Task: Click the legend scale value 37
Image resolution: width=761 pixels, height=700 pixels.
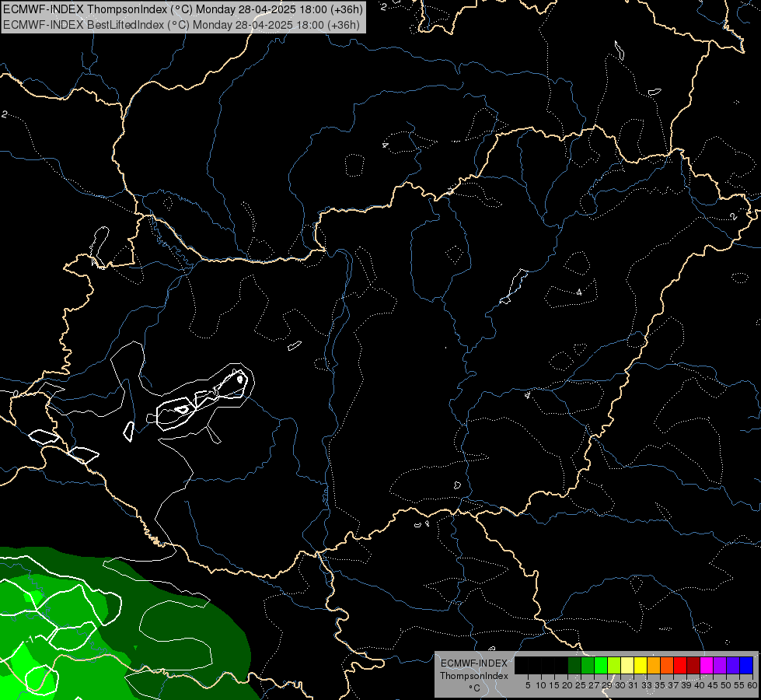Action: pos(673,685)
